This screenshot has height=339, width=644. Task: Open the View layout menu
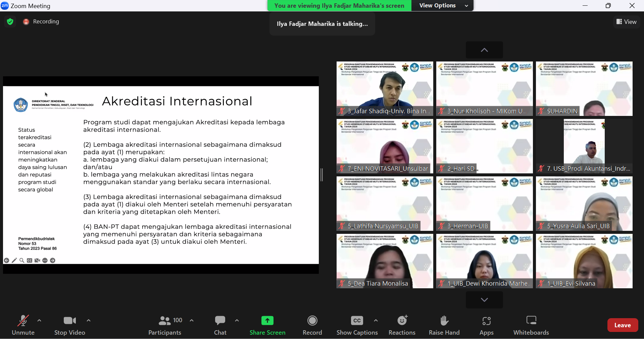tap(626, 22)
